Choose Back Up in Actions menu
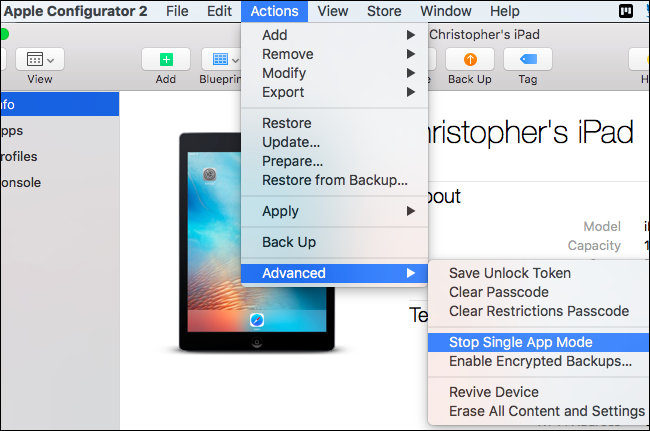650x431 pixels. pyautogui.click(x=335, y=242)
